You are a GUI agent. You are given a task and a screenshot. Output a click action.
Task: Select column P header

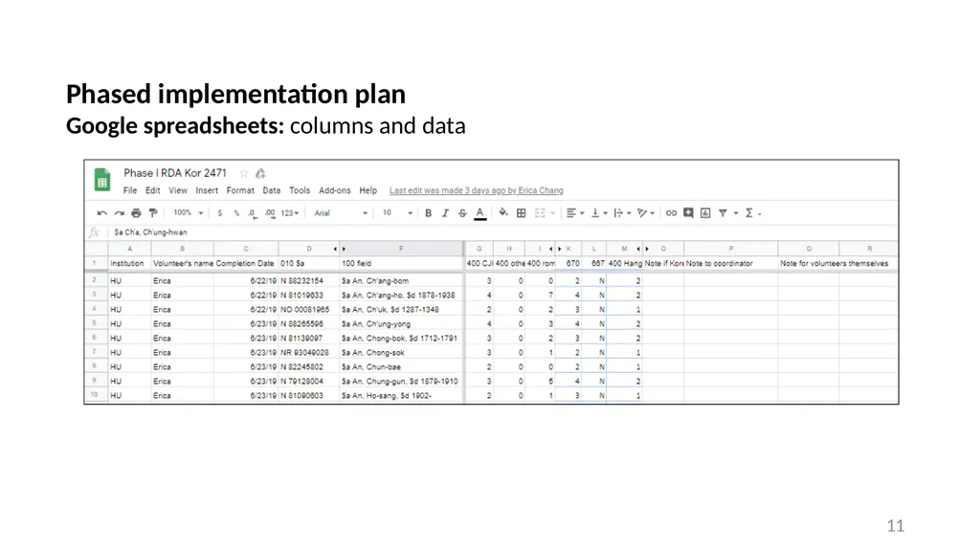click(730, 249)
